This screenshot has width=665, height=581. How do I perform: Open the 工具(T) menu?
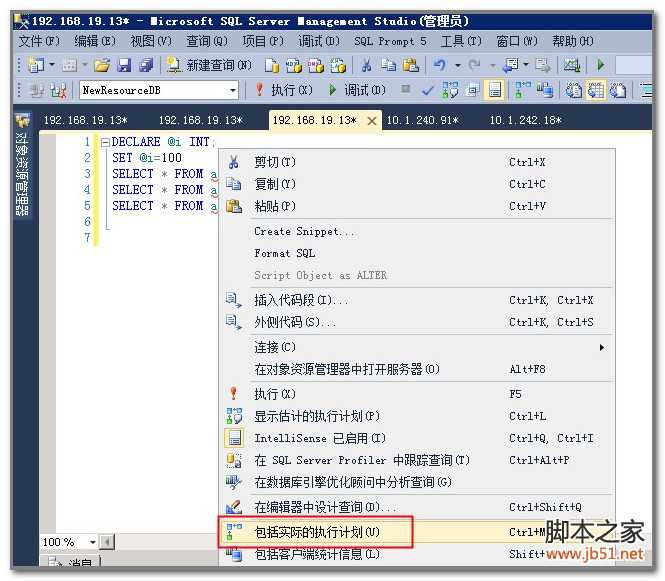461,41
